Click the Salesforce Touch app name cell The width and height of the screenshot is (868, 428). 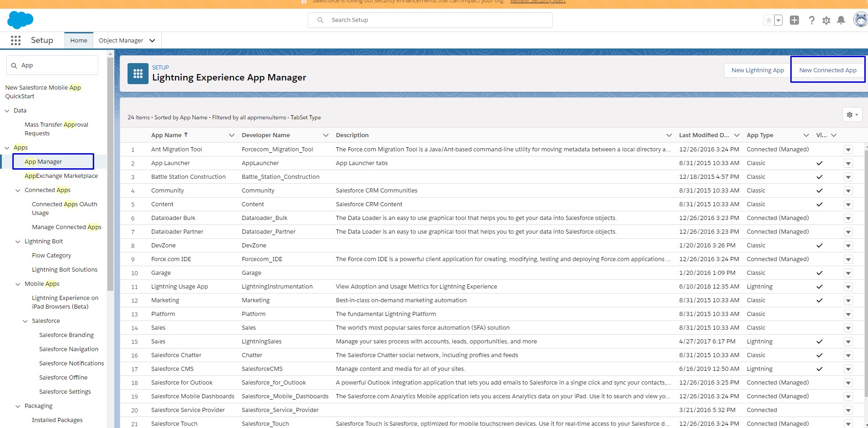tap(174, 424)
